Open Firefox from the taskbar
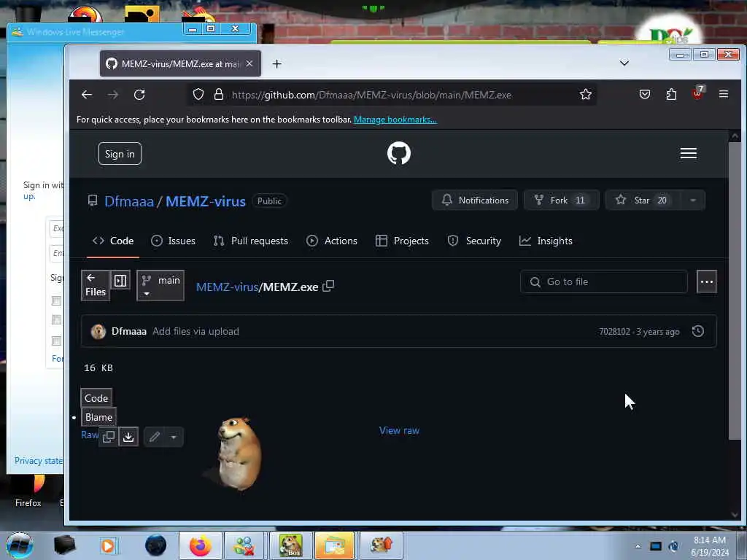This screenshot has width=747, height=560. [x=201, y=545]
